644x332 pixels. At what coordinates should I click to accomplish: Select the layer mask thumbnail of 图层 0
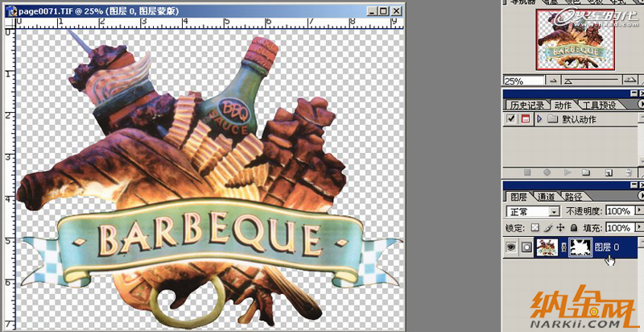click(581, 247)
